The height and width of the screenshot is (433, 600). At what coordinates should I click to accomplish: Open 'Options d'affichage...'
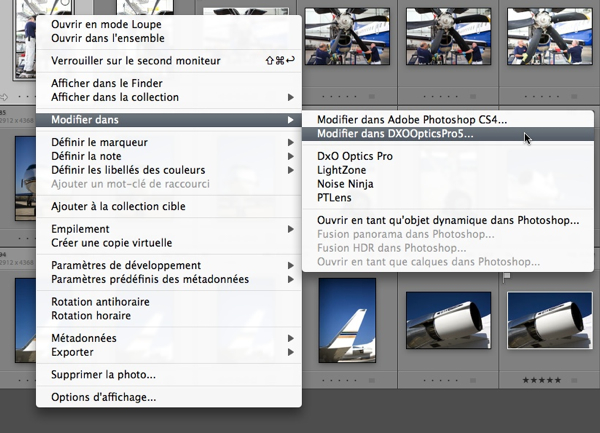[169, 397]
